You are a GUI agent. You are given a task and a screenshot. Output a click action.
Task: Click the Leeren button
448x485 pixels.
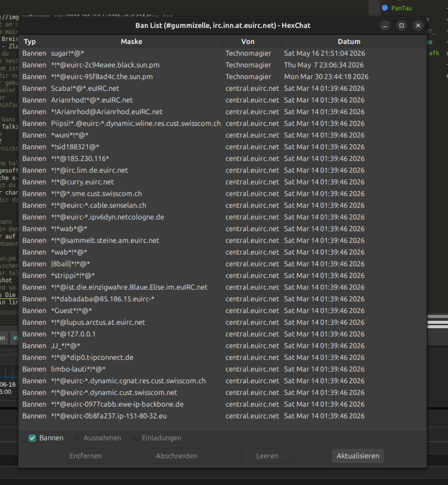(267, 456)
